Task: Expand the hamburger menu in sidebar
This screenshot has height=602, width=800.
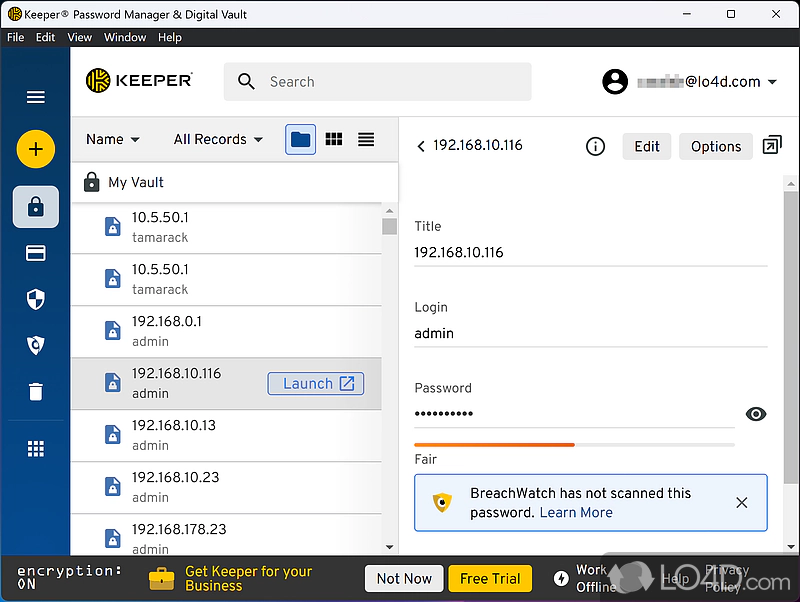Action: pos(36,97)
